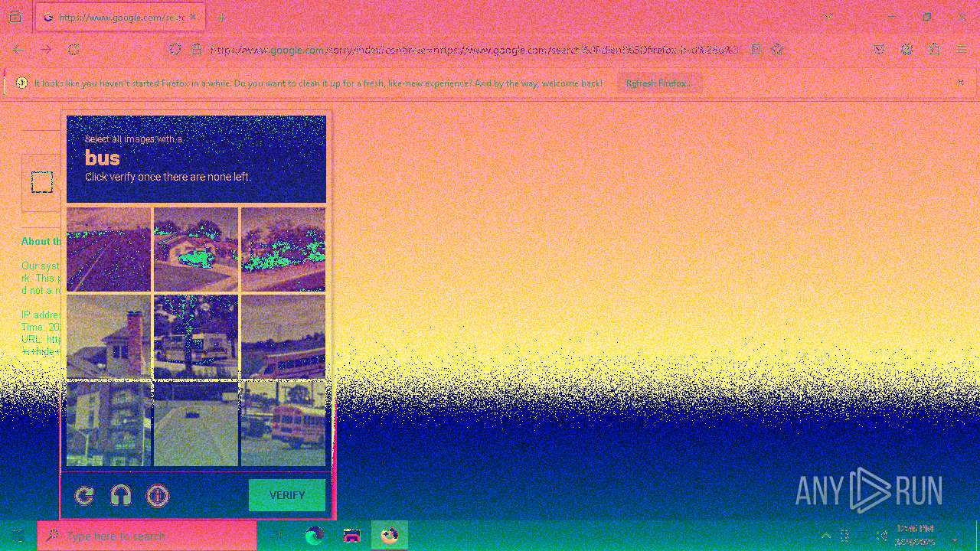
Task: Dismiss the Firefox refresh notification bar
Action: tap(961, 83)
